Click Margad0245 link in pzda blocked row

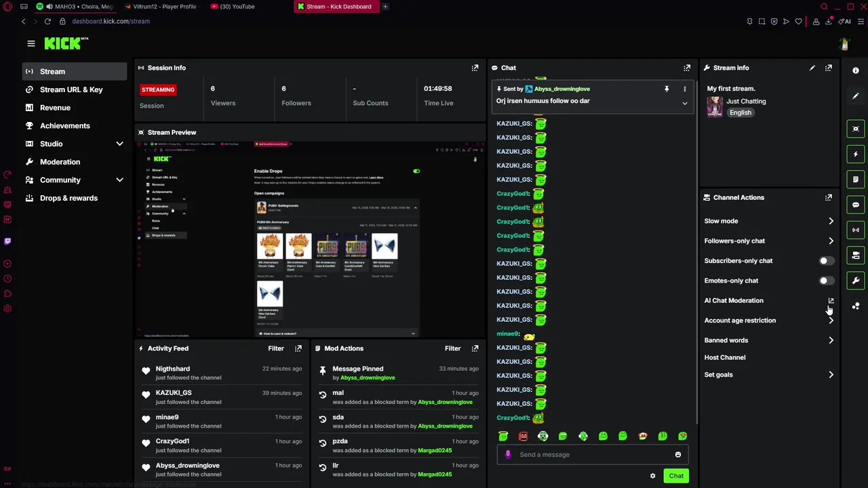point(435,450)
